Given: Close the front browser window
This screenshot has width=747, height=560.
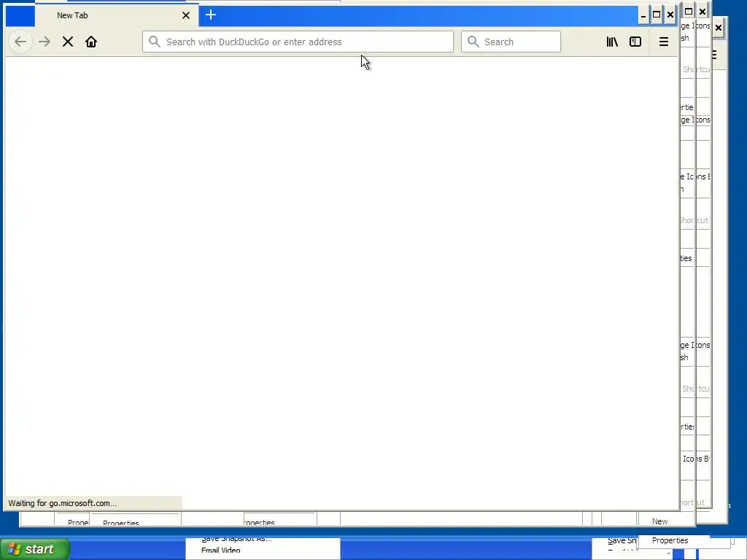Looking at the screenshot, I should tap(670, 15).
